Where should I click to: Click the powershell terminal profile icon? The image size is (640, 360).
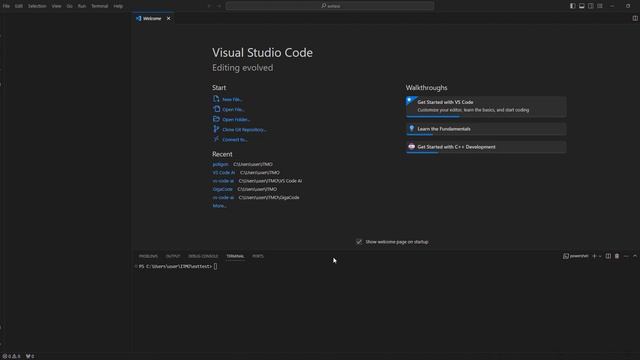[x=566, y=256]
